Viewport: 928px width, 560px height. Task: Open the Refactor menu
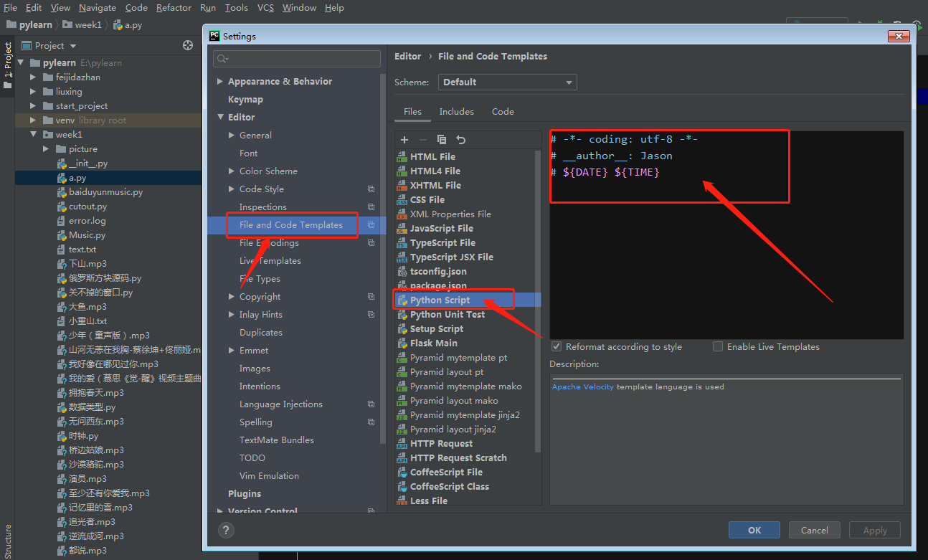(x=174, y=7)
